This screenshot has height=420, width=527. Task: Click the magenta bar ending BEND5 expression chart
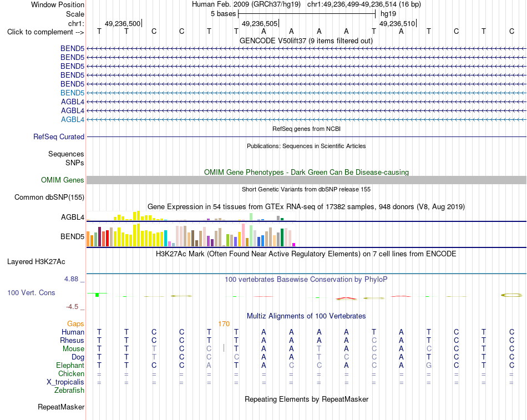(294, 245)
